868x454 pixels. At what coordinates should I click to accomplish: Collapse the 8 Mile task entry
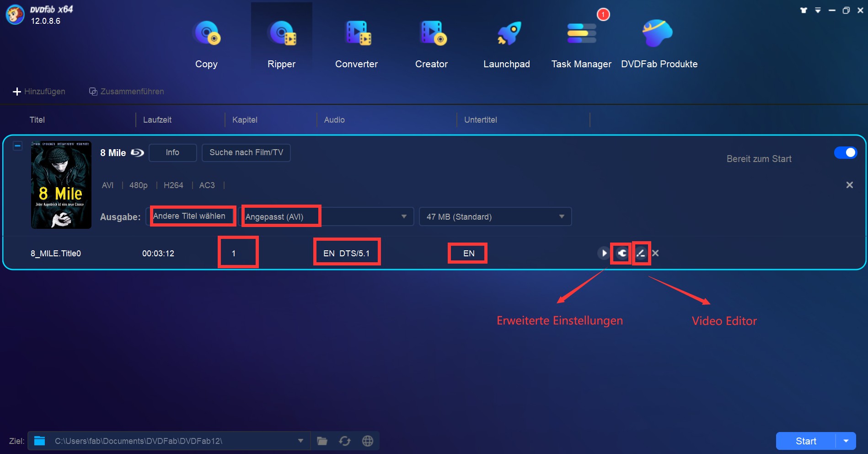17,146
